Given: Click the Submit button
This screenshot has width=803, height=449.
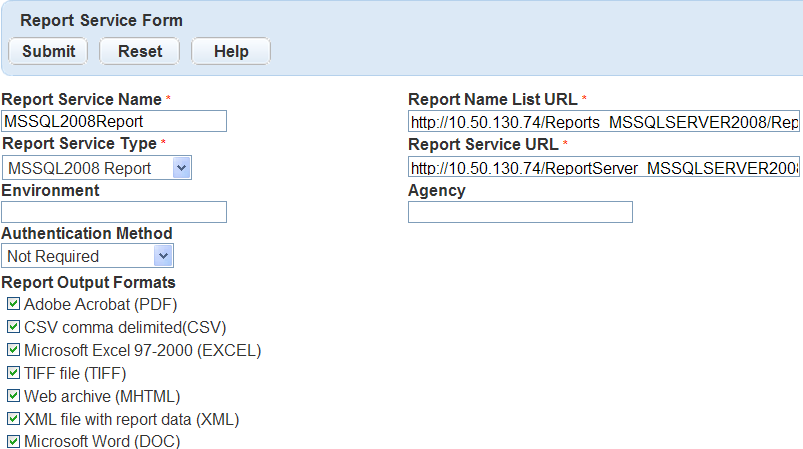Looking at the screenshot, I should pos(48,51).
